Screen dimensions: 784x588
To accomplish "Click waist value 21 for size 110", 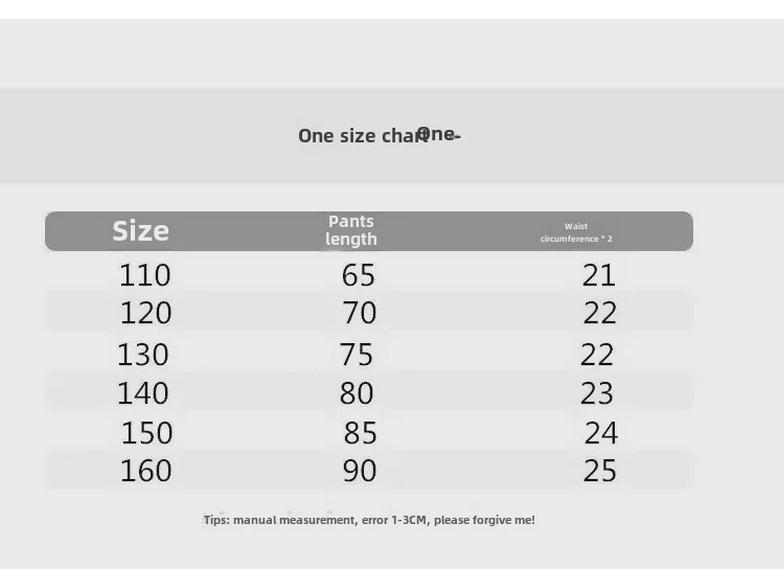I will [599, 275].
